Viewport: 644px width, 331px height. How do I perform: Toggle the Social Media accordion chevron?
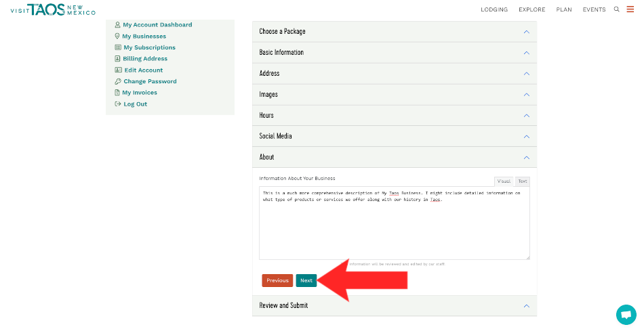click(x=526, y=137)
